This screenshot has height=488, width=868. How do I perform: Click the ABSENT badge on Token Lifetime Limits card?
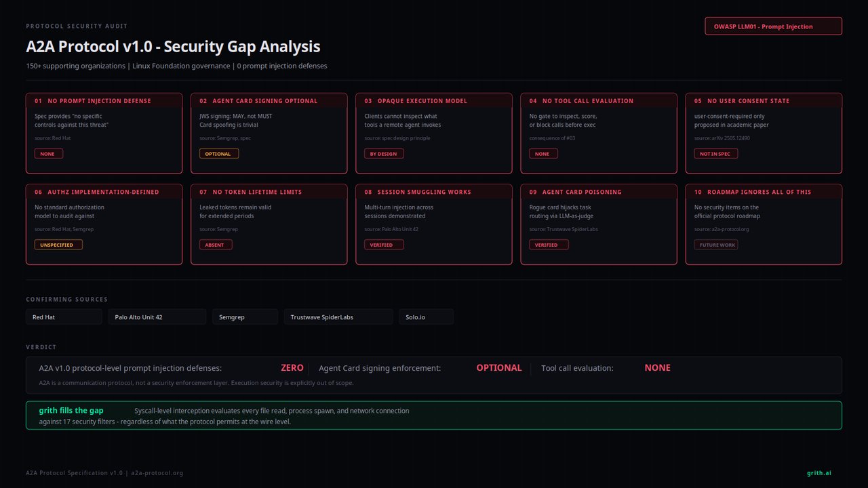pyautogui.click(x=215, y=244)
